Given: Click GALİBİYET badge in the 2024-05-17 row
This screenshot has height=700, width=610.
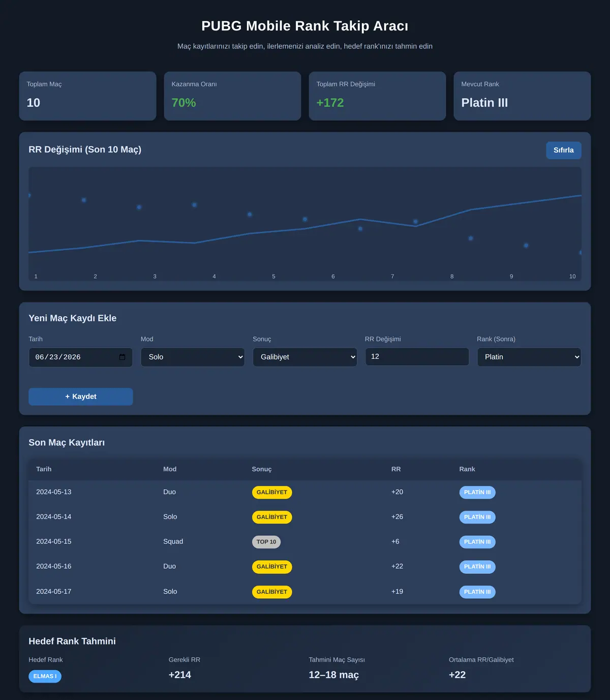Looking at the screenshot, I should pyautogui.click(x=272, y=592).
